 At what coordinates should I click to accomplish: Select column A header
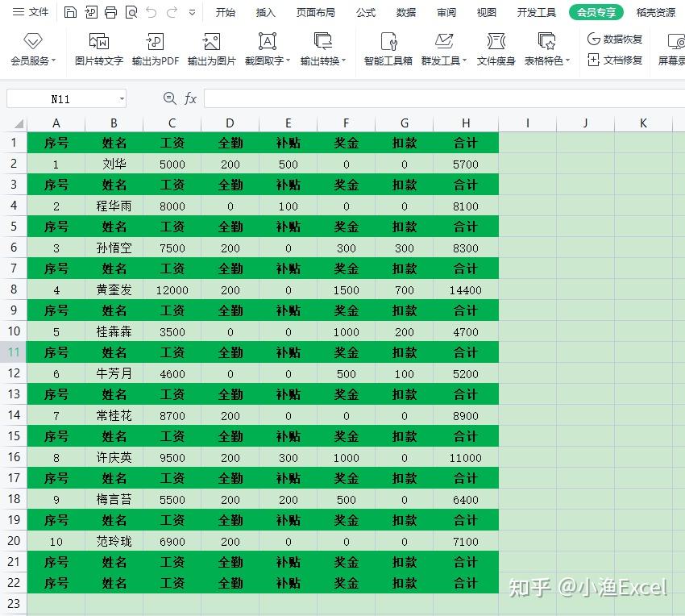click(56, 123)
